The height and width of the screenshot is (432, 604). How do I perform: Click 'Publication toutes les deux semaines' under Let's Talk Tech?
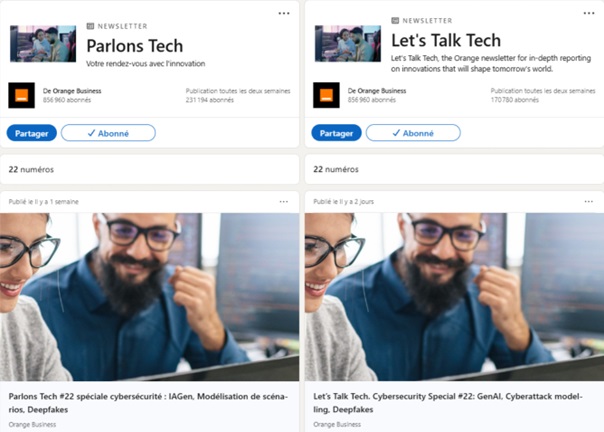tap(543, 91)
